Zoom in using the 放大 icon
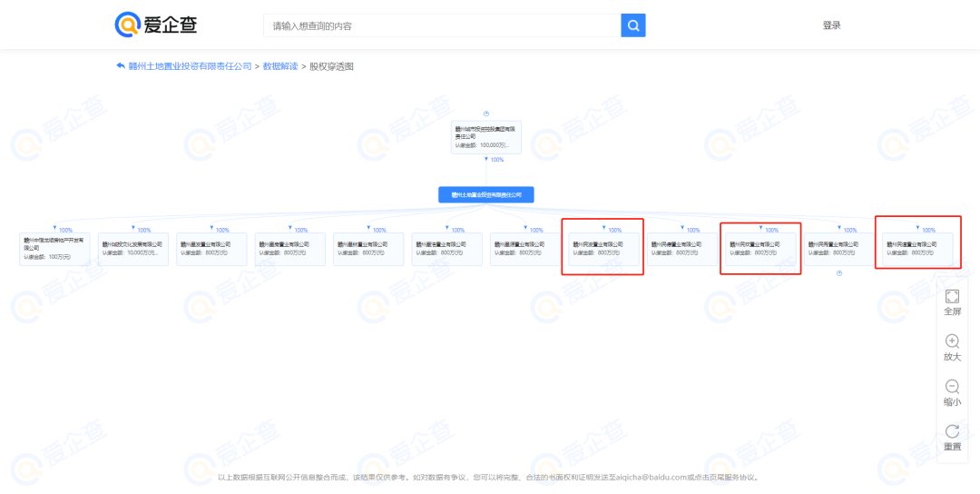 952,348
